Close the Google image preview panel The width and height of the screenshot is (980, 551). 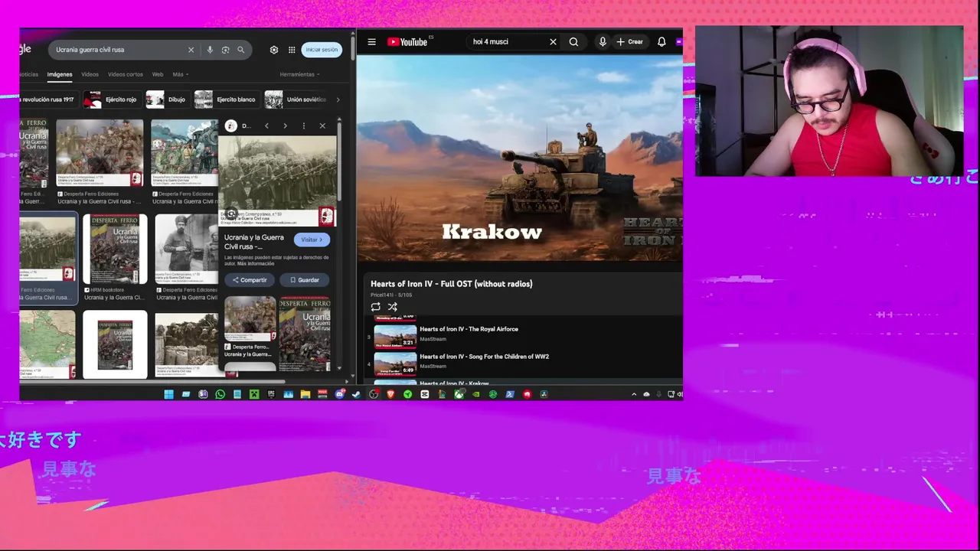coord(322,126)
